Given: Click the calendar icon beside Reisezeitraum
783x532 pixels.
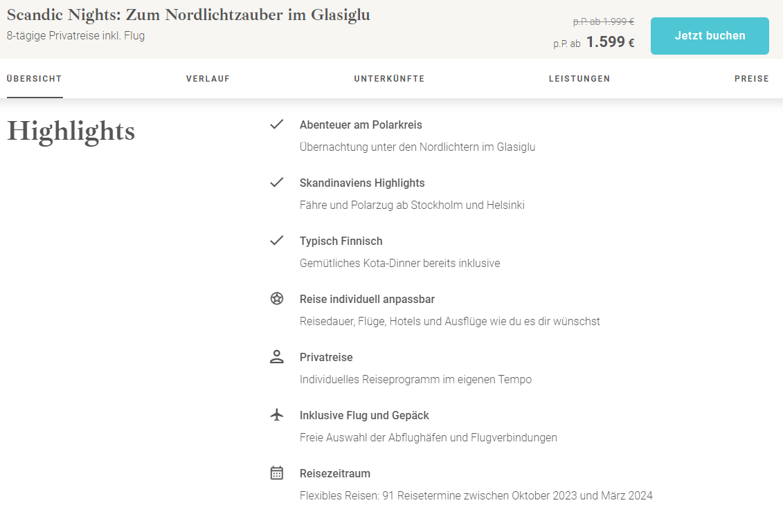Looking at the screenshot, I should [277, 473].
